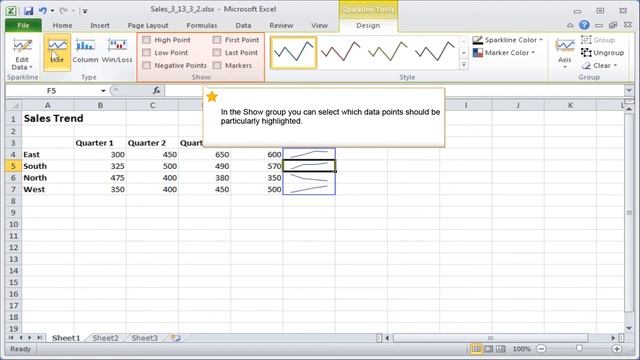The image size is (640, 360).
Task: Expand the formula bar
Action: 629,91
